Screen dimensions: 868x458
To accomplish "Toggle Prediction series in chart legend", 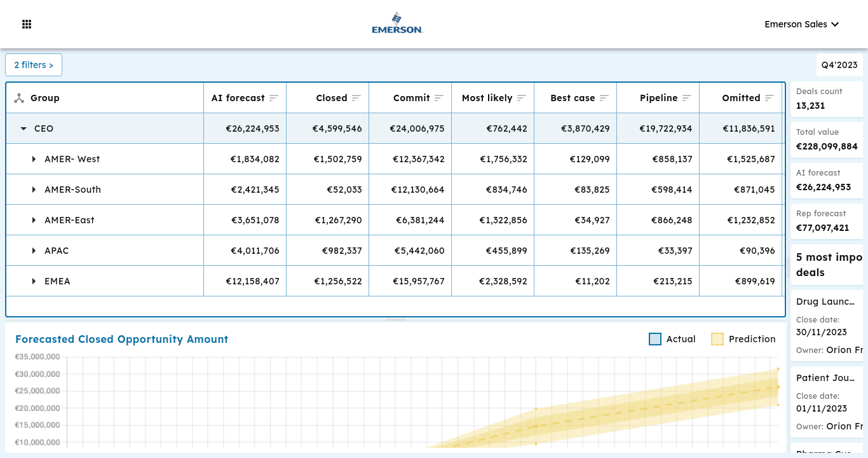I will coord(743,339).
